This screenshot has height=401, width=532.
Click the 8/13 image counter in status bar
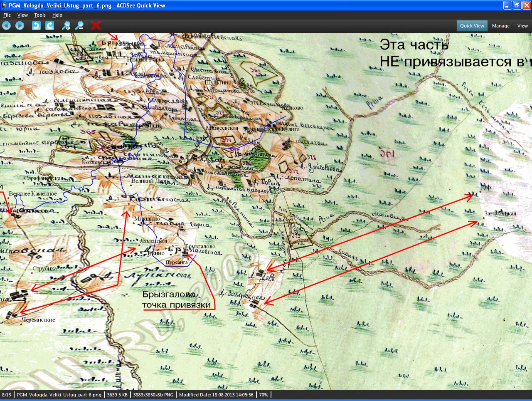click(7, 395)
